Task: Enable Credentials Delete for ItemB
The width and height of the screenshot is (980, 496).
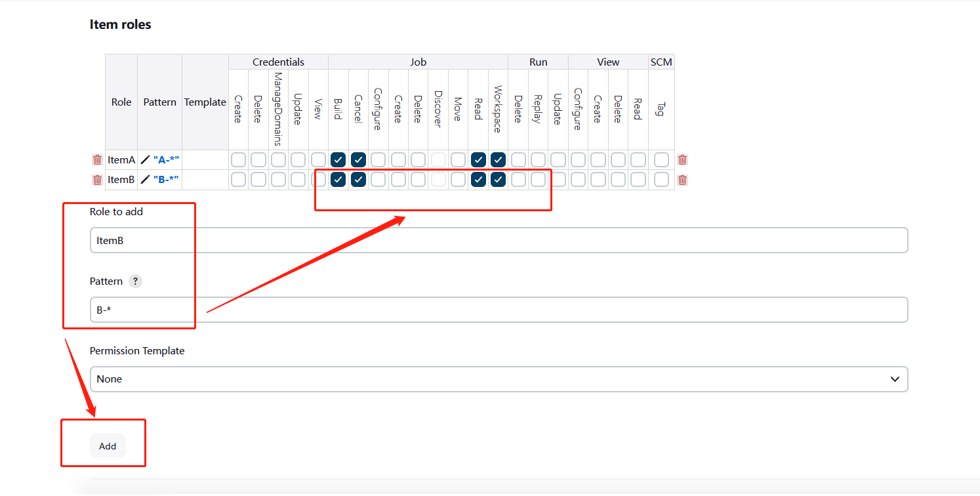Action: point(258,180)
